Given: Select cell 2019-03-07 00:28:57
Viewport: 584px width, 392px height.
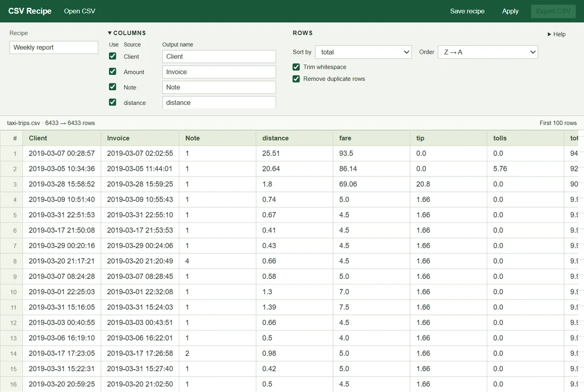Looking at the screenshot, I should tap(62, 154).
